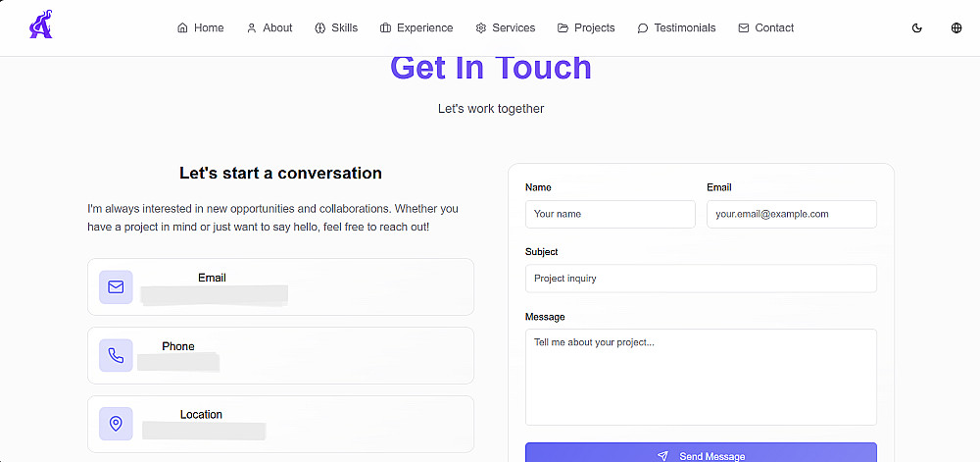Toggle dark mode with moon icon
The image size is (980, 462).
917,27
